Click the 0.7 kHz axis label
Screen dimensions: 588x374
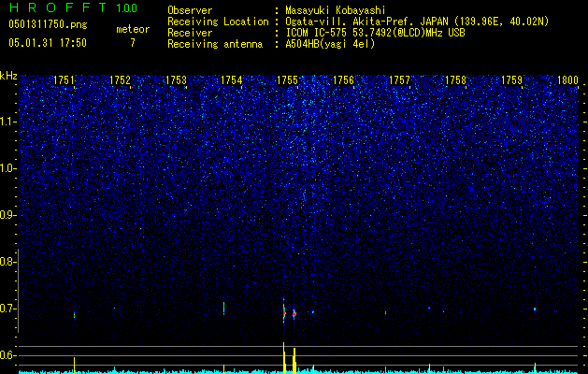tap(7, 309)
